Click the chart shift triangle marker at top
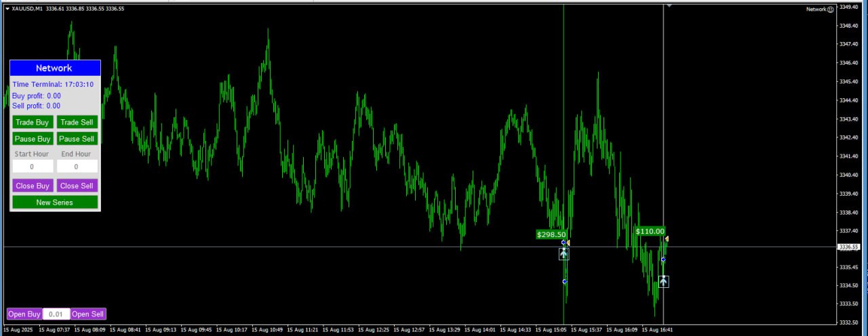 (x=669, y=6)
